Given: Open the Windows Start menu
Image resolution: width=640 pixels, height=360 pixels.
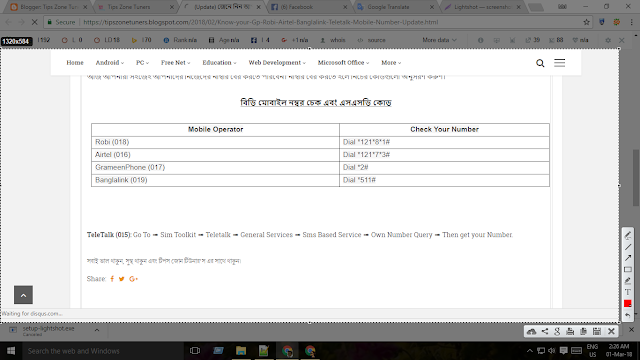Looking at the screenshot, I should pos(11,351).
